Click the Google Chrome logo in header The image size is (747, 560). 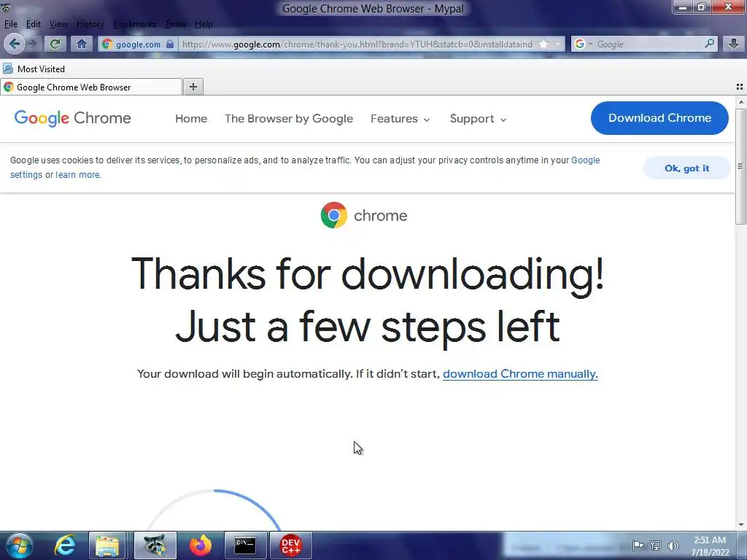click(x=72, y=118)
